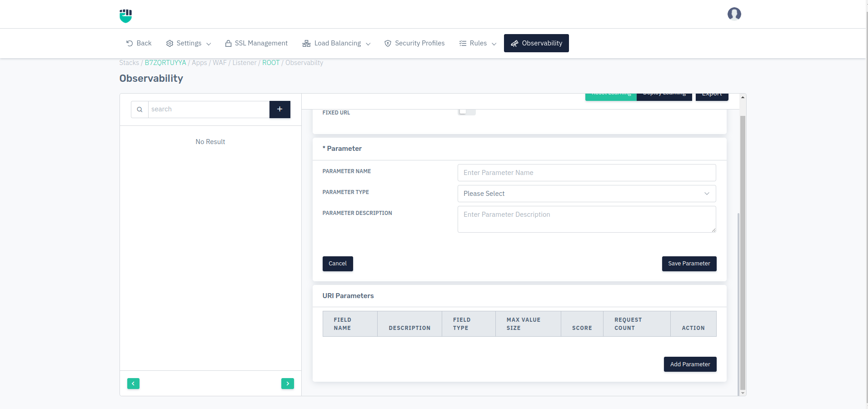Click the * Parameter section heading
The width and height of the screenshot is (868, 409).
click(342, 149)
